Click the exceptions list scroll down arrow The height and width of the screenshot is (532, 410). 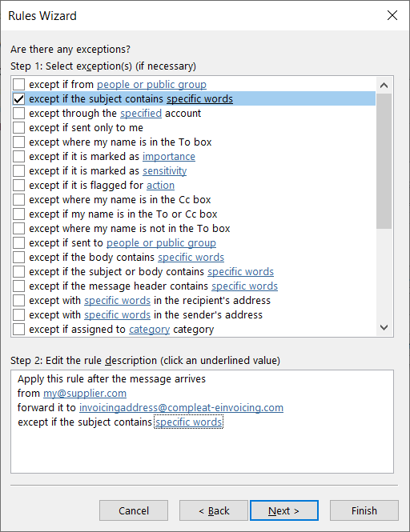(x=384, y=327)
